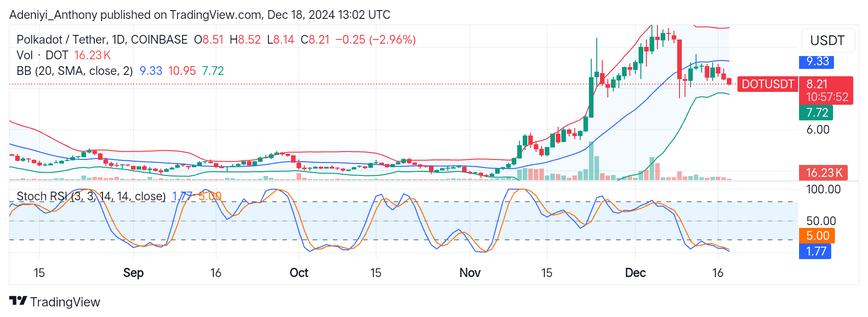Click the TradingView wordmark text
Image resolution: width=868 pixels, height=317 pixels.
point(65,302)
